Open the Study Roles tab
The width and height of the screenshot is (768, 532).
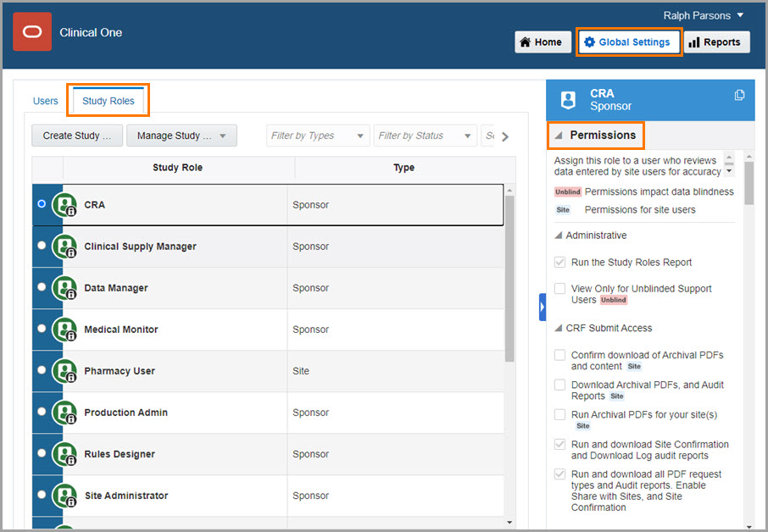click(x=109, y=101)
